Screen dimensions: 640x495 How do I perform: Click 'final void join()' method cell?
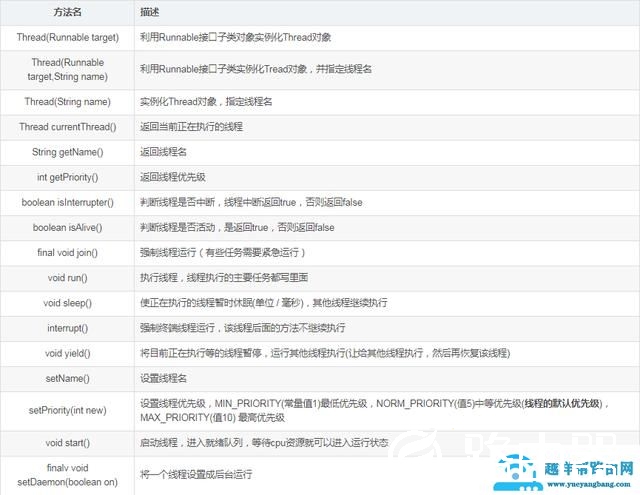click(67, 253)
